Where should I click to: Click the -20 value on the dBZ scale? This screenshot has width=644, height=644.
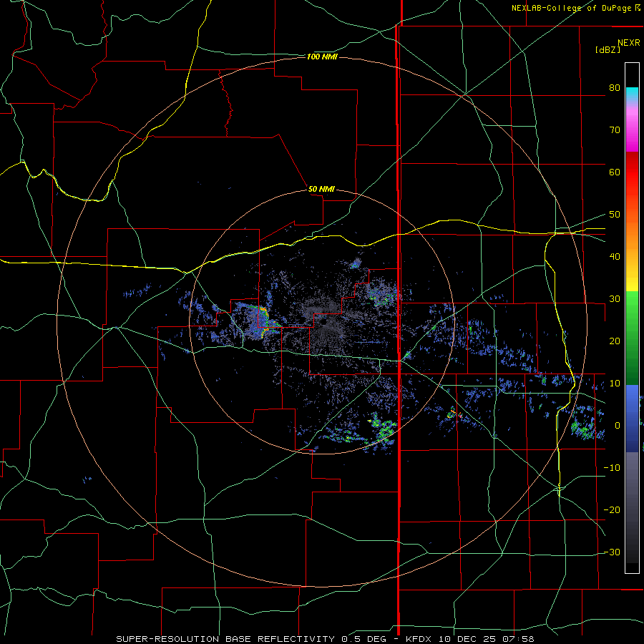point(612,510)
